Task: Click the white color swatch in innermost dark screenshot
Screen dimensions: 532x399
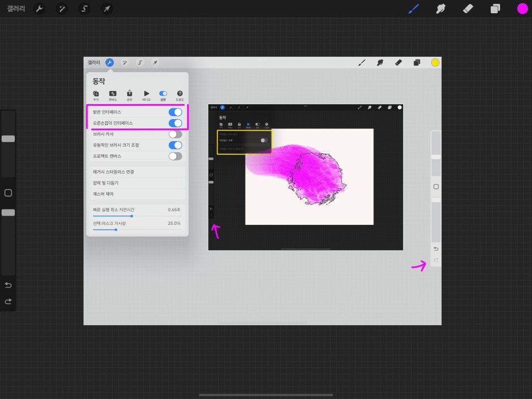Action: [400, 107]
